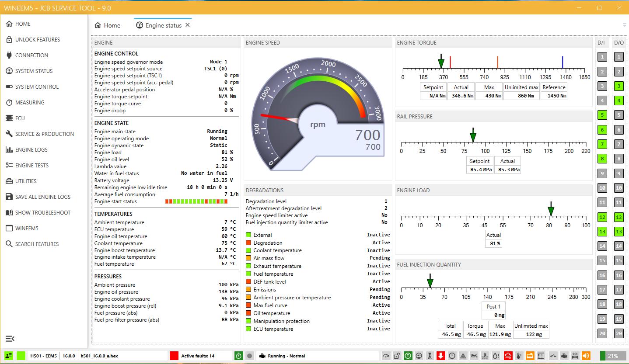Click the orange speaker volume icon
This screenshot has width=629, height=364.
tap(585, 356)
